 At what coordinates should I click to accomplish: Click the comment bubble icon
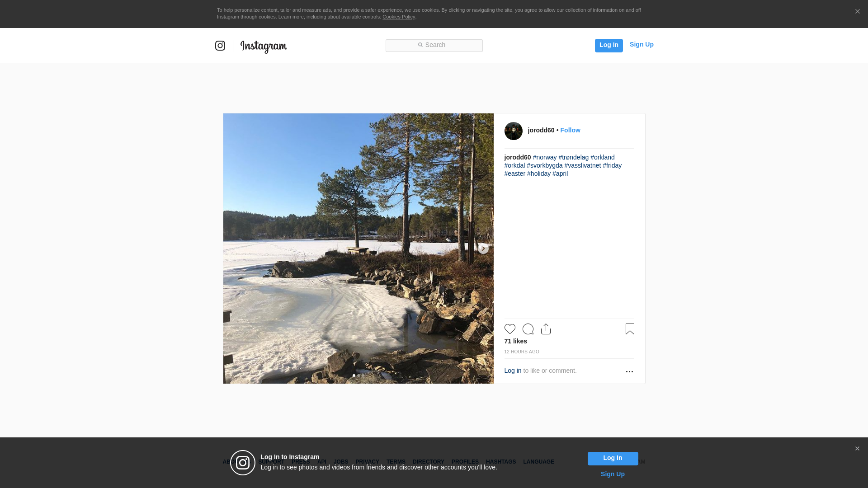click(x=528, y=329)
